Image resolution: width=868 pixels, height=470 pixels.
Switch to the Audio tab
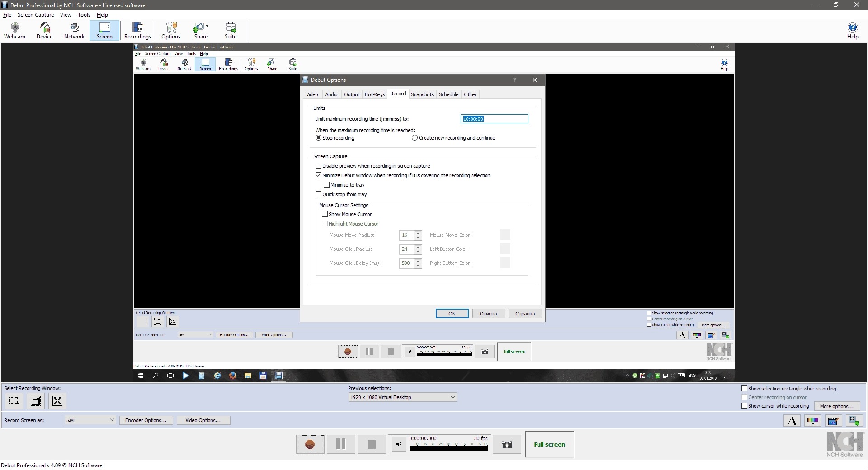pos(331,94)
